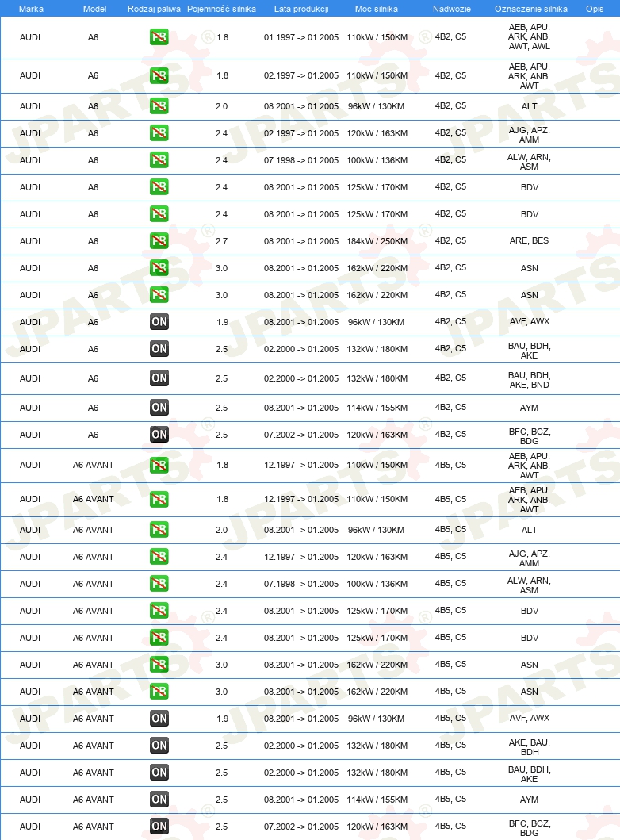The height and width of the screenshot is (840, 620).
Task: Select engine codes BAU, BDH, AKE, BND
Action: [529, 380]
